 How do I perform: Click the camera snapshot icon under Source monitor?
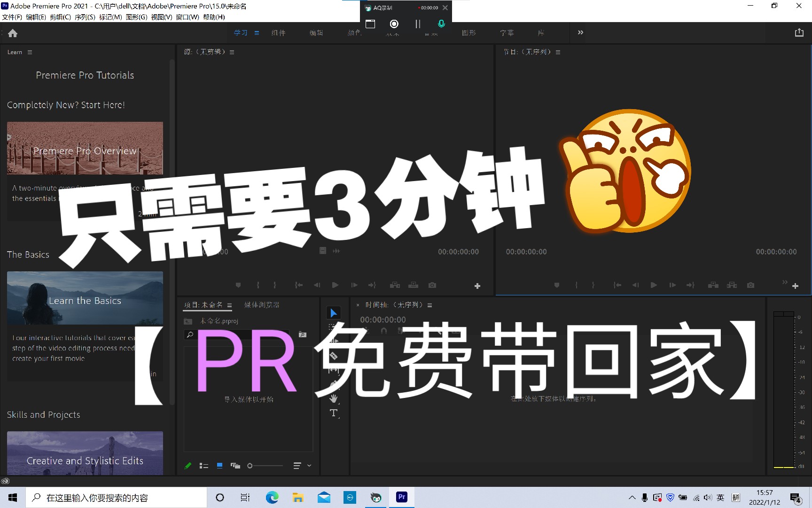[x=432, y=285]
